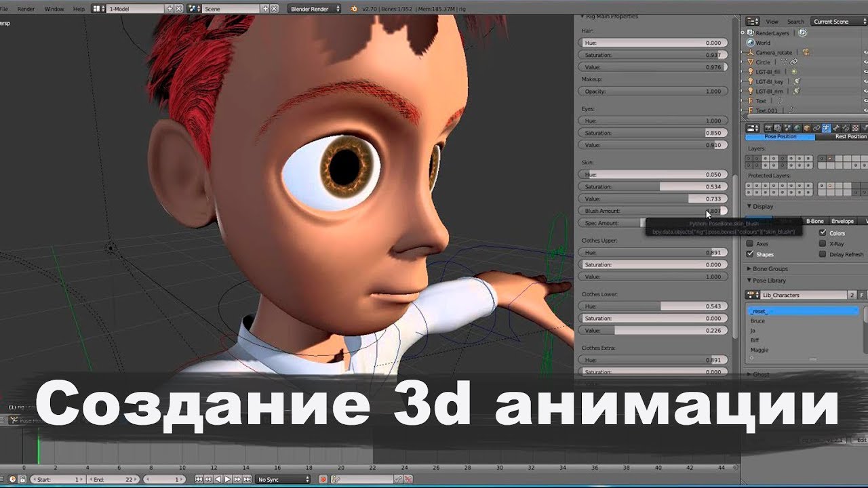Viewport: 868px width, 488px height.
Task: Select the Bruce pose in the library
Action: (757, 321)
